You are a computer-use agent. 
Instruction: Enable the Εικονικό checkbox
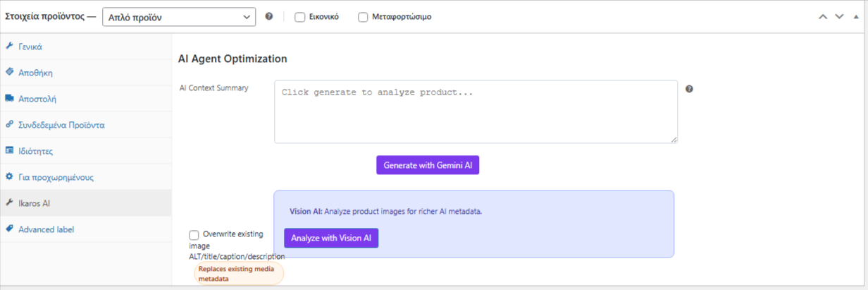coord(299,17)
